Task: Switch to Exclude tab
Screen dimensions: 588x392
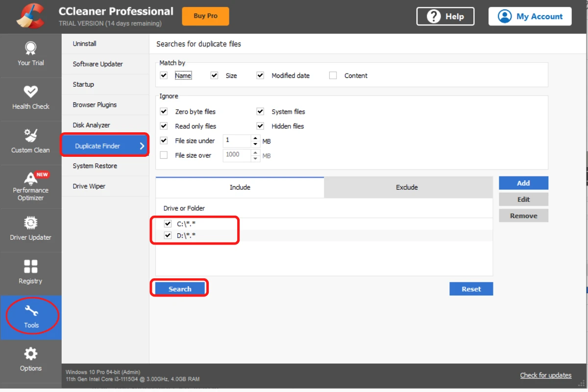Action: point(407,187)
